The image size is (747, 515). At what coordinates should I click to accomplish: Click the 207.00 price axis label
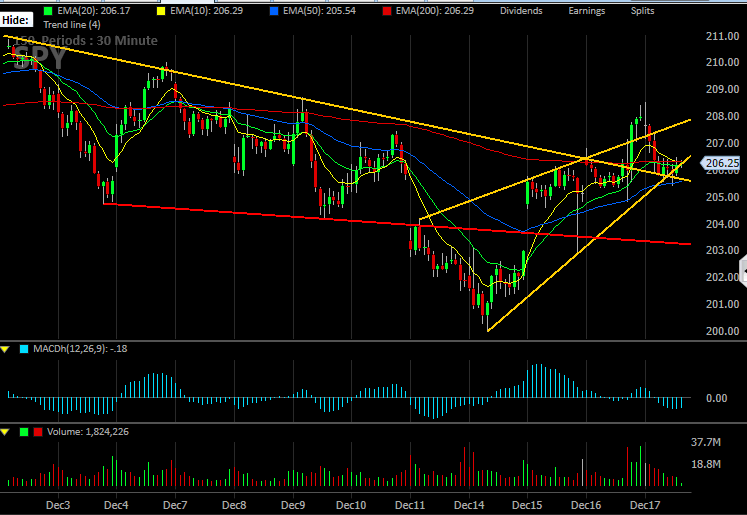click(x=722, y=143)
